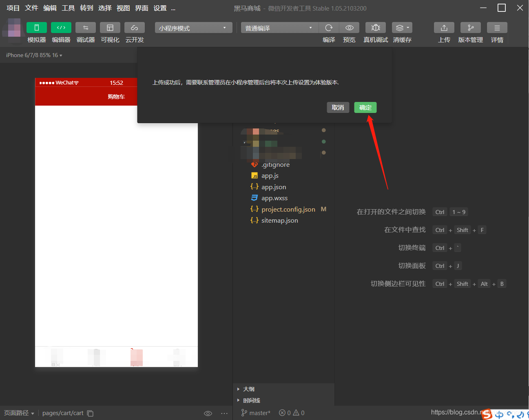Click the M modified badge on project.config.json
This screenshot has width=529, height=420.
point(323,209)
